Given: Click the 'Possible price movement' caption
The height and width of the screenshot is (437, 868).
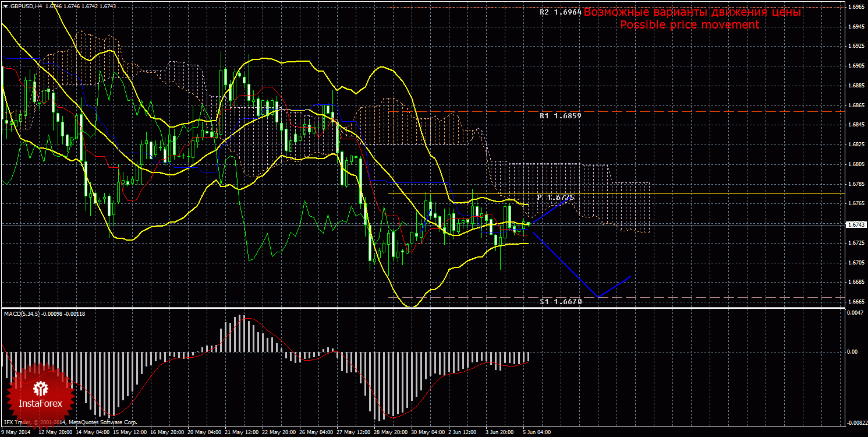Looking at the screenshot, I should click(689, 24).
